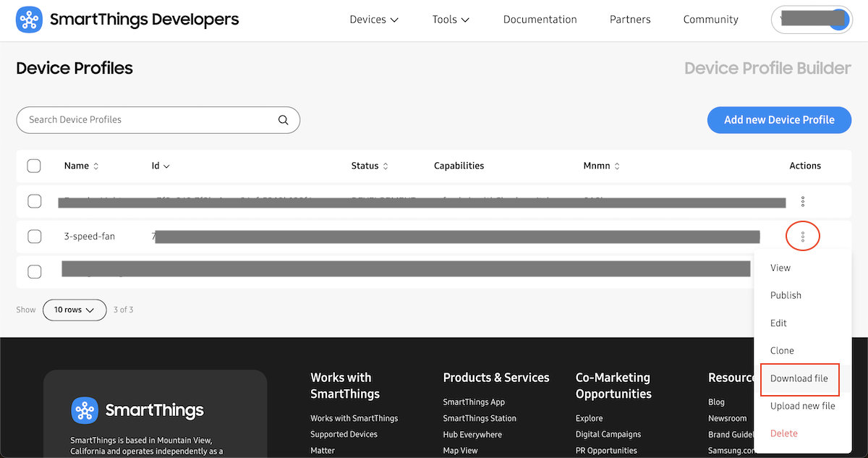Toggle the select-all header checkbox

coord(34,166)
